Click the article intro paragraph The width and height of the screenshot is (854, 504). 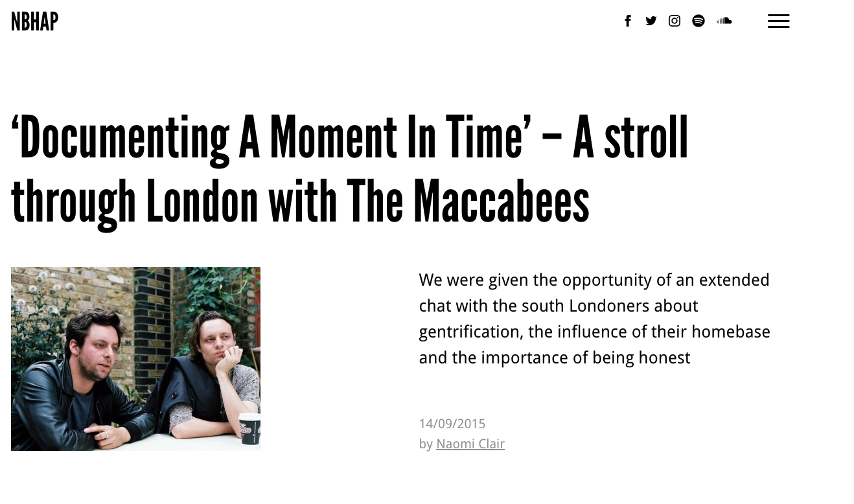pos(594,318)
